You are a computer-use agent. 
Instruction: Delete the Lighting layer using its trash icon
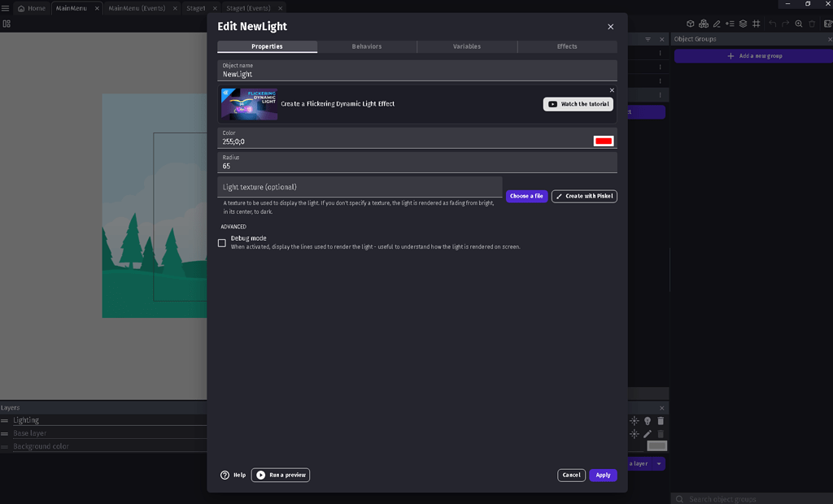point(661,420)
